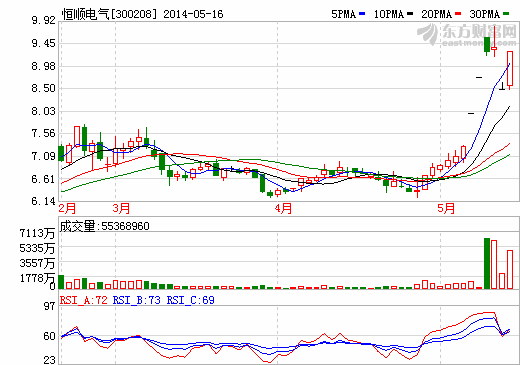Click the 30PMA legend label
This screenshot has width=520, height=365.
coord(485,14)
